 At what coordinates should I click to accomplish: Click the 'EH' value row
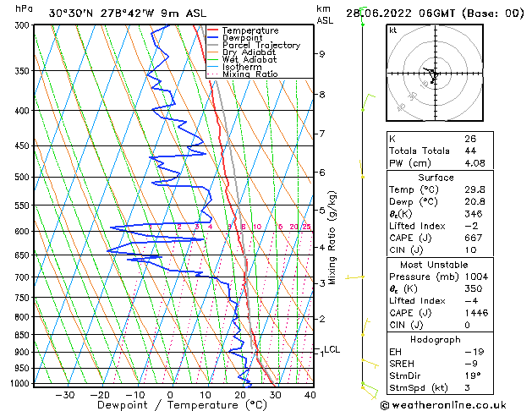click(x=440, y=352)
